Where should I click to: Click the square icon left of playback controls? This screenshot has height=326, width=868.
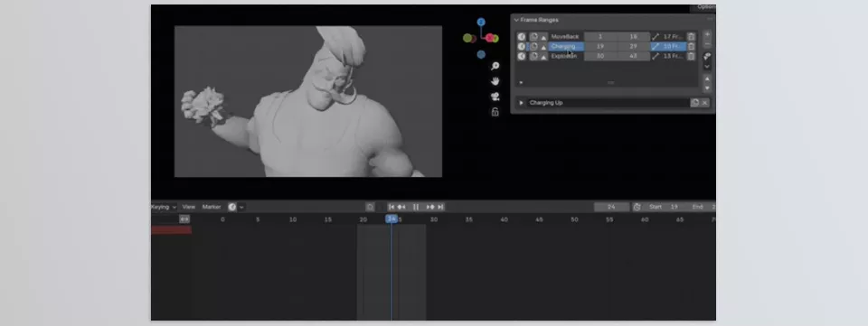(371, 207)
